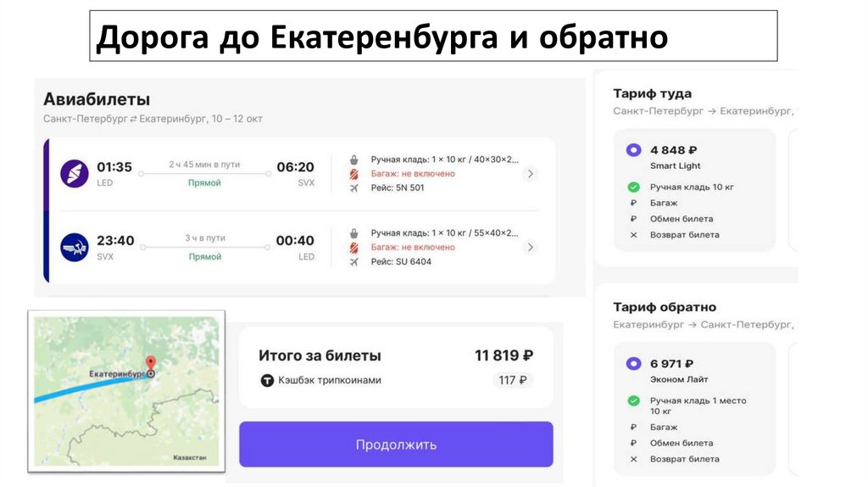
Task: Click the crossed baggage icon for flight 5N 501
Action: (x=353, y=174)
